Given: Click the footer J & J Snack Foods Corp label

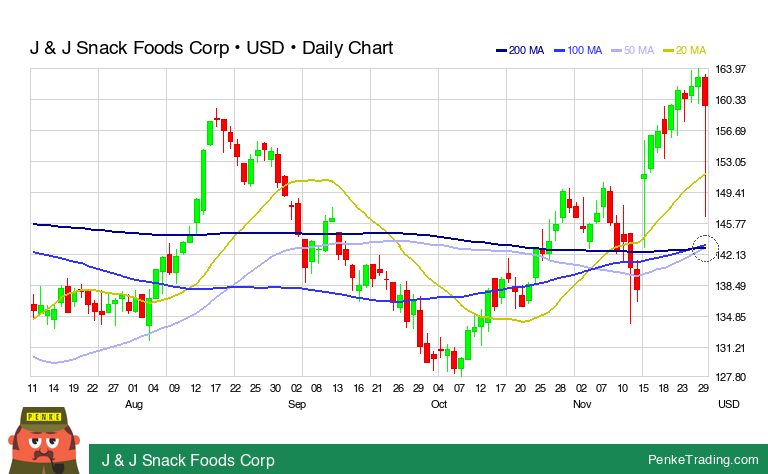Looking at the screenshot, I should (188, 460).
